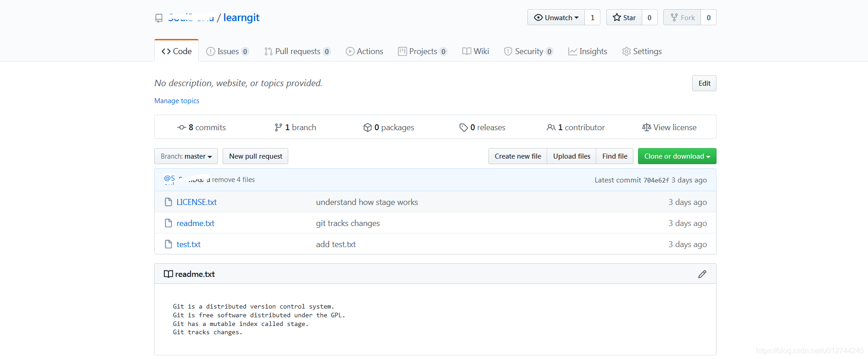868x359 pixels.
Task: Click the Actions play icon
Action: 350,51
